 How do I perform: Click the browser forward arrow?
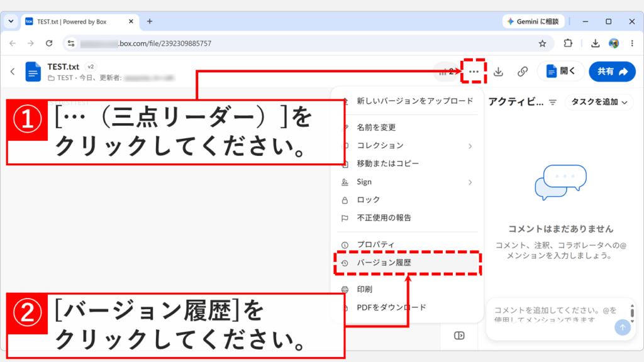click(x=30, y=43)
